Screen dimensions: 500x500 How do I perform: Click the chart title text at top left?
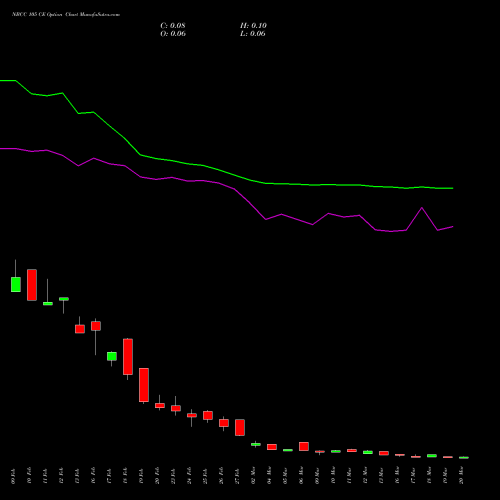pos(66,15)
